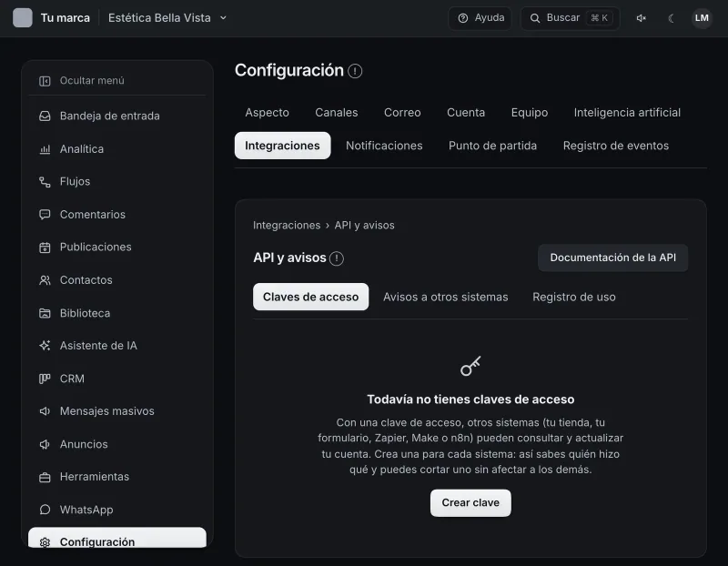
Task: Open Bandeja de entrada inbox icon
Action: 45,116
